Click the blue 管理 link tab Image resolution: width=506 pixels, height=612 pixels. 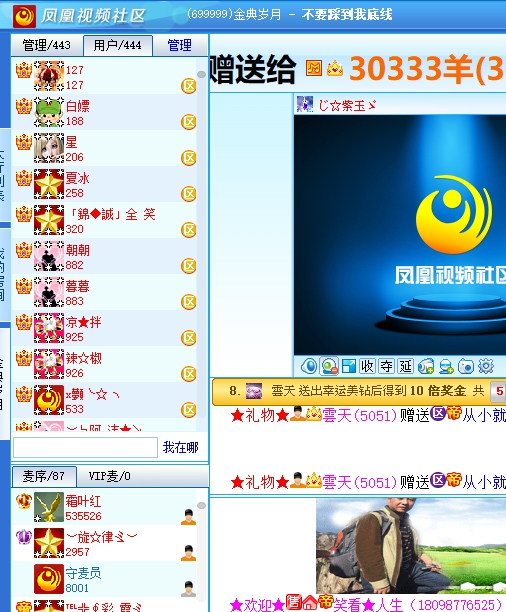click(180, 45)
